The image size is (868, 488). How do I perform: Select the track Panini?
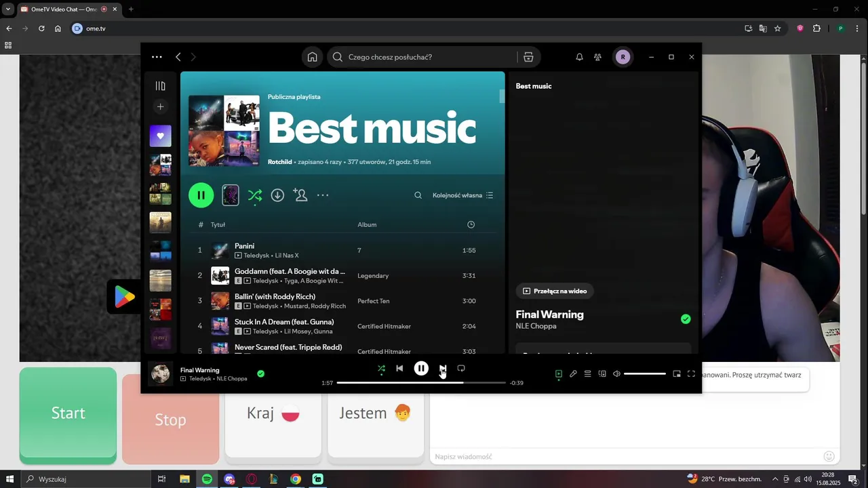(x=244, y=246)
